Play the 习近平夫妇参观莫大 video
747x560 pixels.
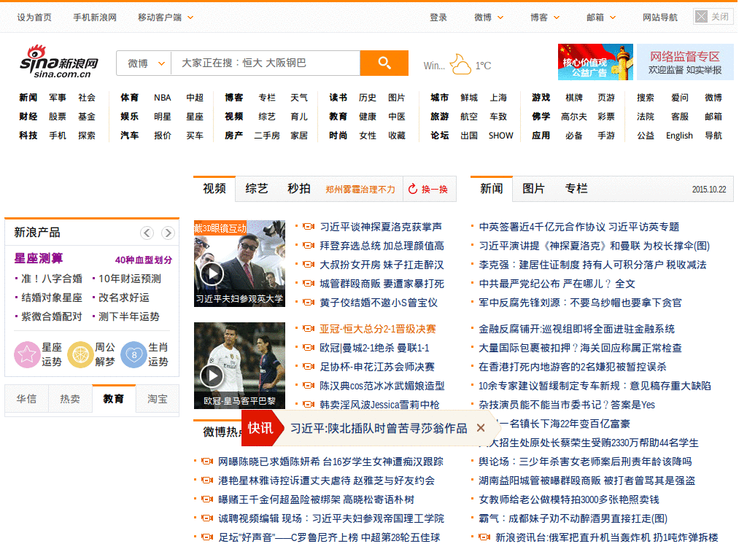click(x=212, y=275)
